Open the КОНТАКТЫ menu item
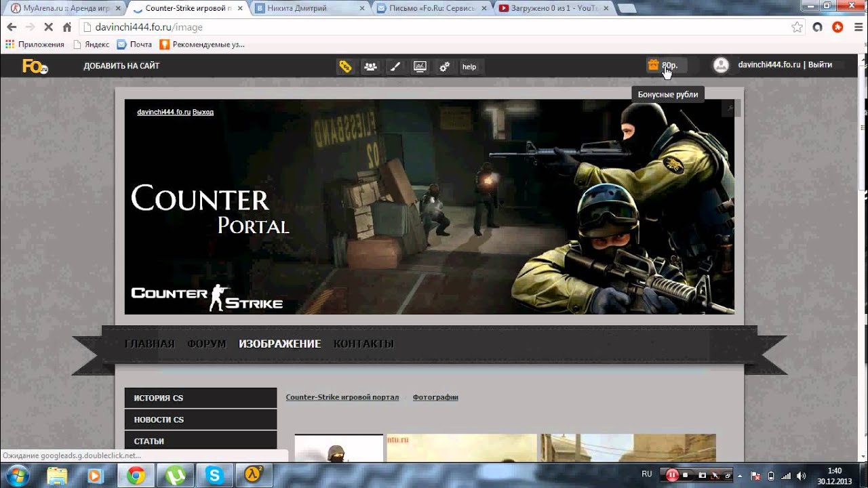The width and height of the screenshot is (868, 488). pos(363,344)
